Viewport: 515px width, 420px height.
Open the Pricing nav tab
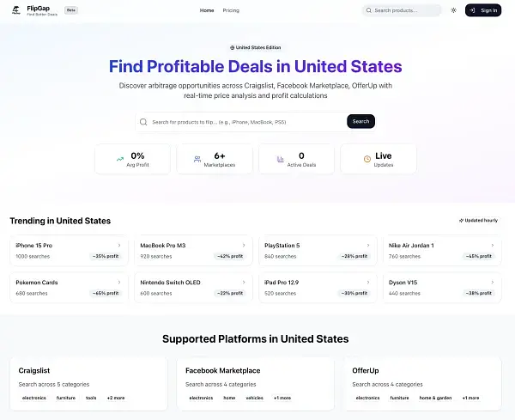[x=231, y=10]
